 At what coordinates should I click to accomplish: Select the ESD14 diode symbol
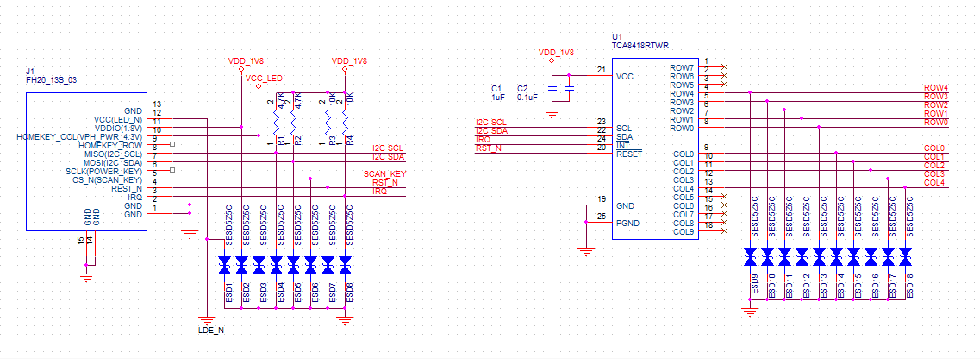coord(837,255)
